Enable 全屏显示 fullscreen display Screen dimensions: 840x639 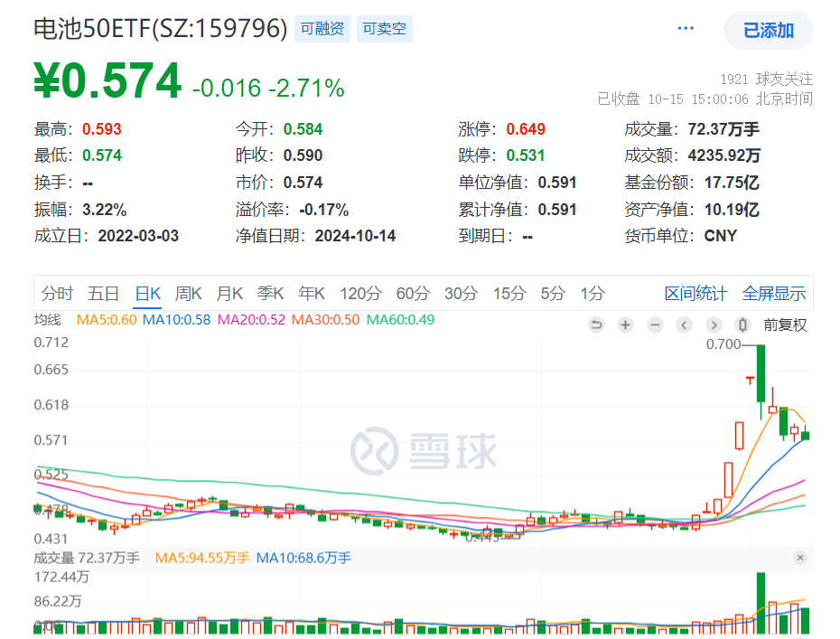(774, 293)
